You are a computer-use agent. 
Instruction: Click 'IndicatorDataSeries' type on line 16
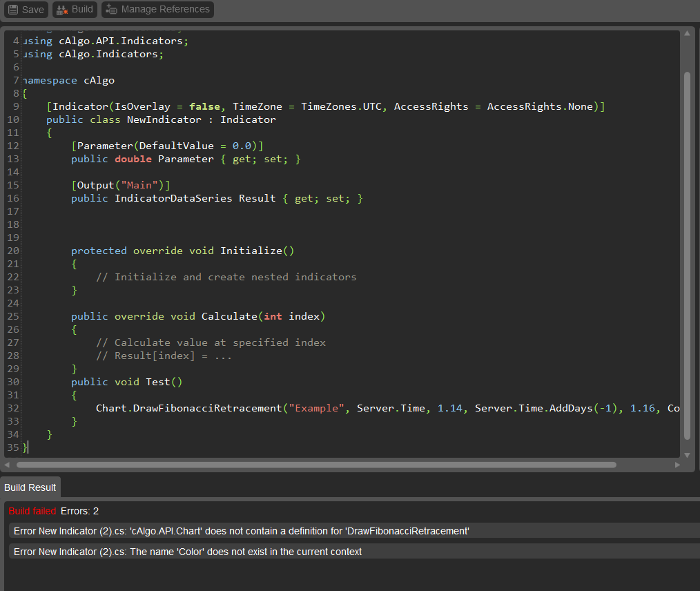pyautogui.click(x=173, y=198)
